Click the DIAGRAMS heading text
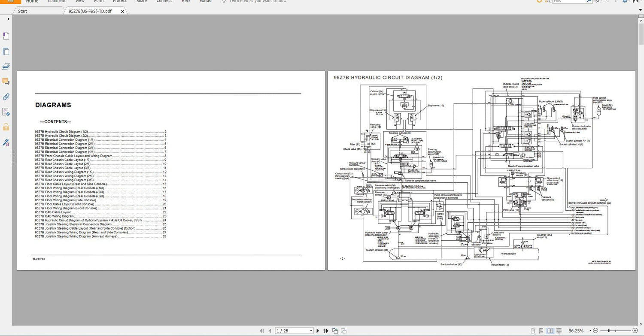This screenshot has height=336, width=644. [x=53, y=105]
